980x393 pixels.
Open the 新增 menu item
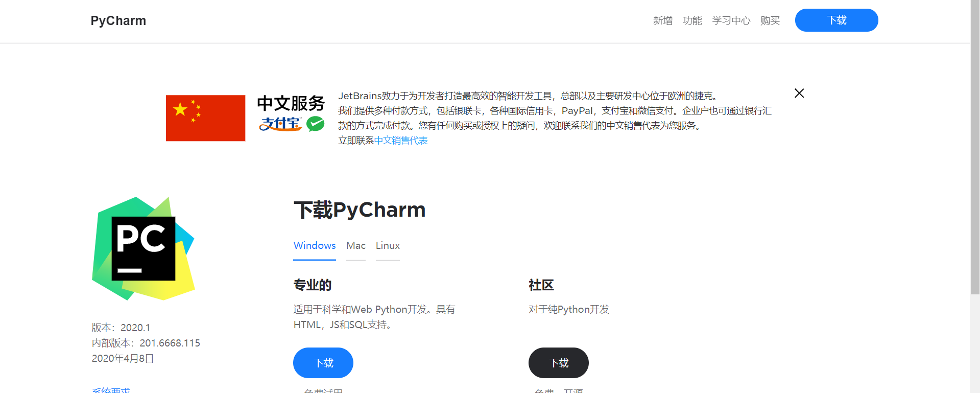pos(663,20)
